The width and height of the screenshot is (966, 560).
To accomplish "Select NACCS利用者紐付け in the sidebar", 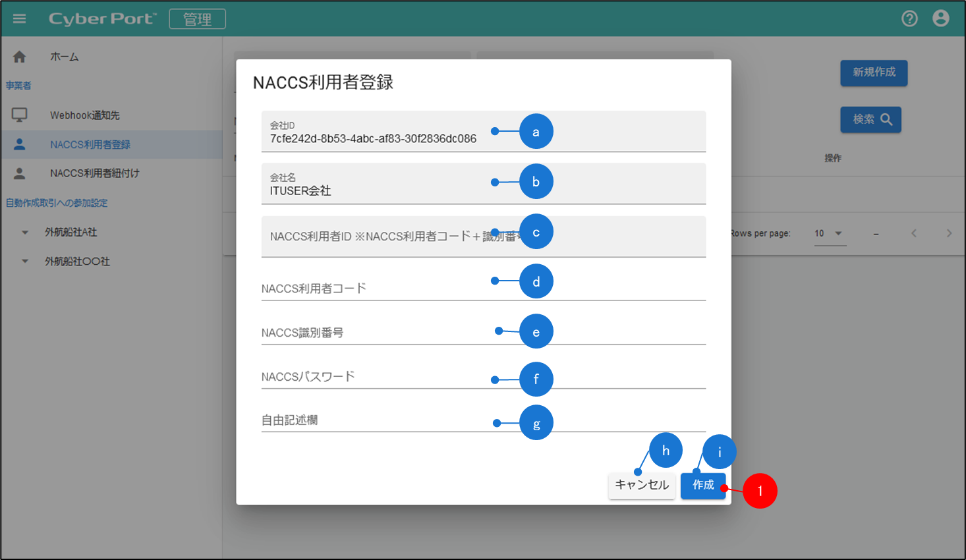I will pyautogui.click(x=95, y=173).
